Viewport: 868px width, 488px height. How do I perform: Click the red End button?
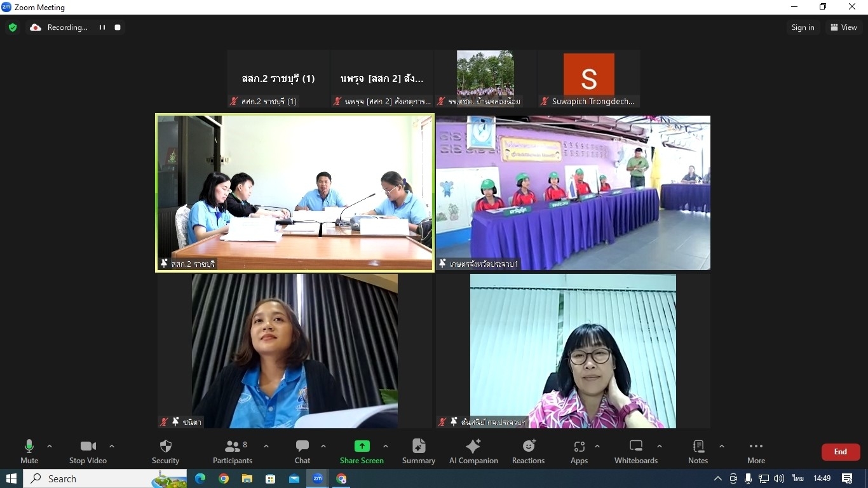(840, 452)
